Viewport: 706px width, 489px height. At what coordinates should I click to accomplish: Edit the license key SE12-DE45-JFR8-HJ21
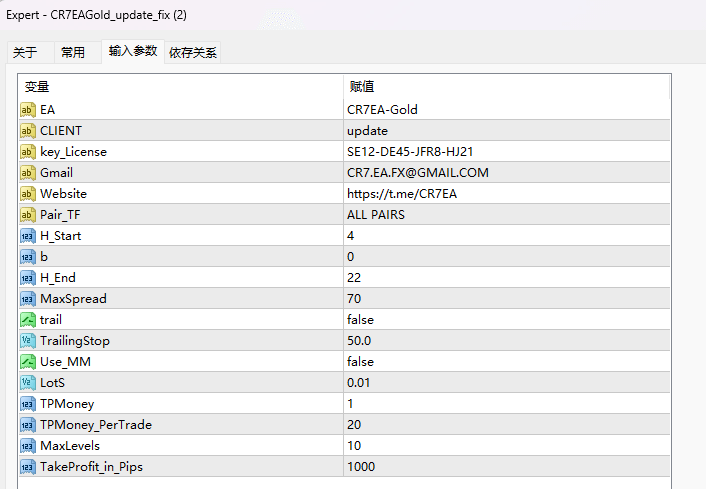click(507, 152)
